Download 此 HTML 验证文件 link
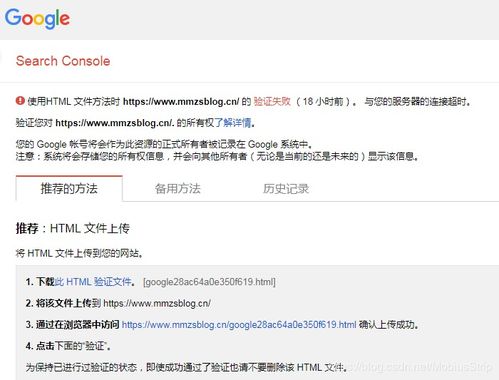Screen dimensions: 499x380 [93, 282]
